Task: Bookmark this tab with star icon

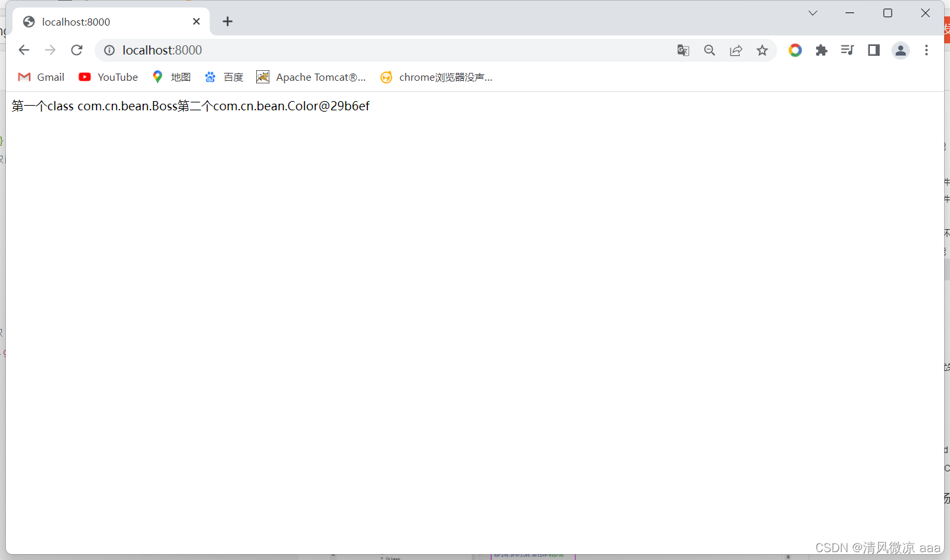Action: coord(762,51)
